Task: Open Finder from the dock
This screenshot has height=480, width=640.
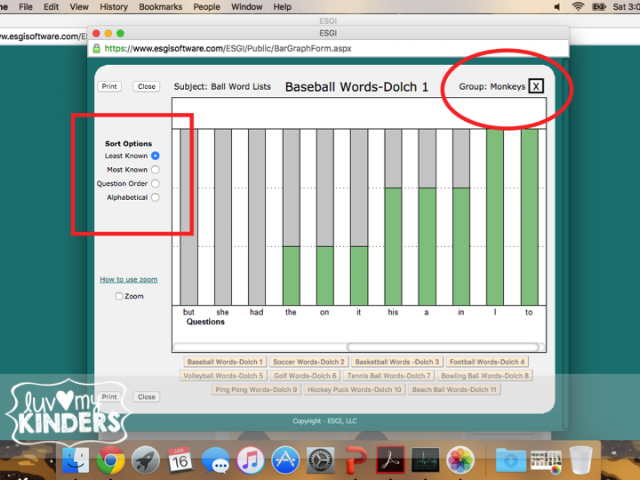Action: pos(76,460)
